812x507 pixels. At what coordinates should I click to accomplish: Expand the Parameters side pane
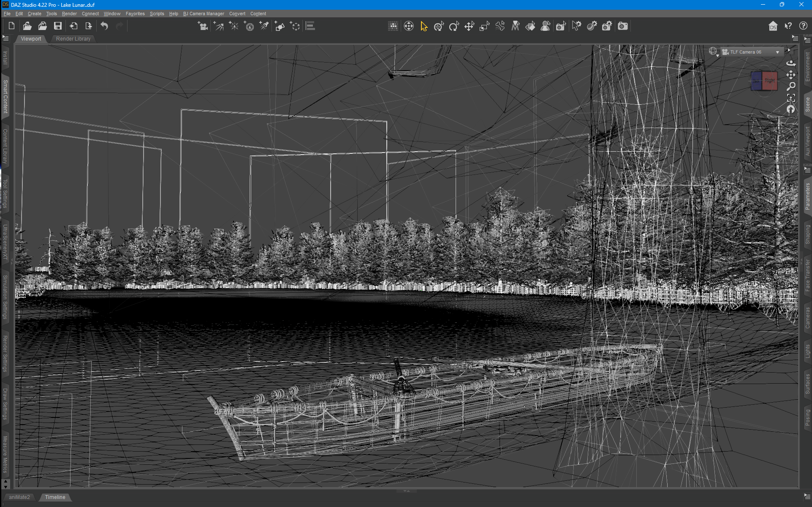coord(807,196)
